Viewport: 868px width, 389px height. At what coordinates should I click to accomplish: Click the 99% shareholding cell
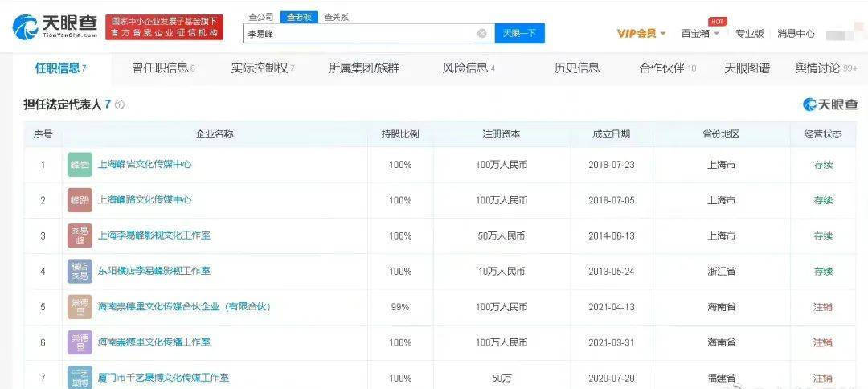point(399,306)
